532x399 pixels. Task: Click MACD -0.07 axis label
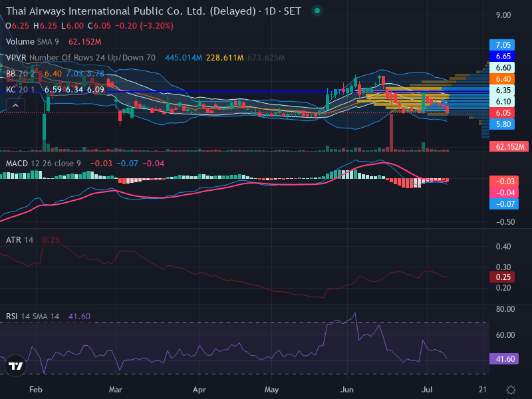click(x=504, y=204)
